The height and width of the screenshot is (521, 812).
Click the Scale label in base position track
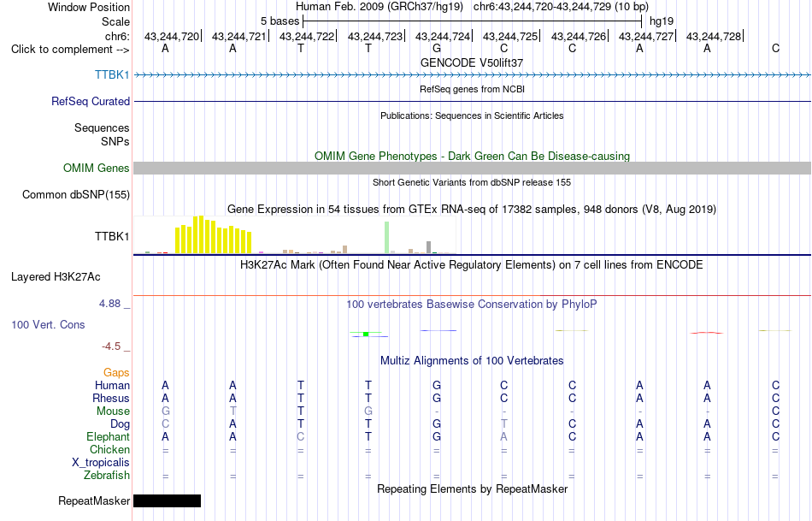point(115,22)
